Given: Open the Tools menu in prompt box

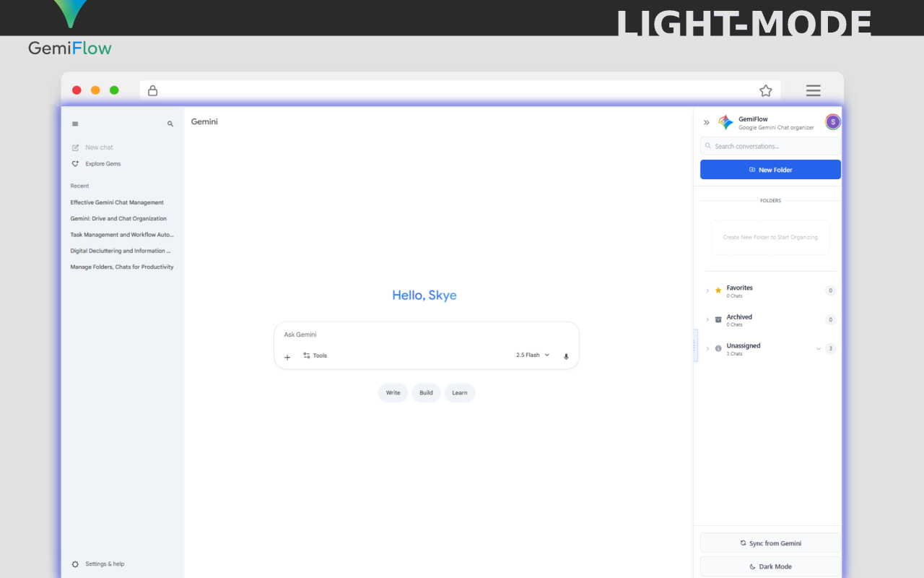Looking at the screenshot, I should pyautogui.click(x=315, y=355).
